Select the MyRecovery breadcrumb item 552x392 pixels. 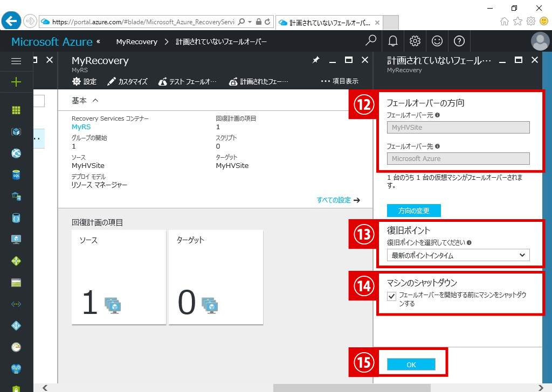pos(136,41)
